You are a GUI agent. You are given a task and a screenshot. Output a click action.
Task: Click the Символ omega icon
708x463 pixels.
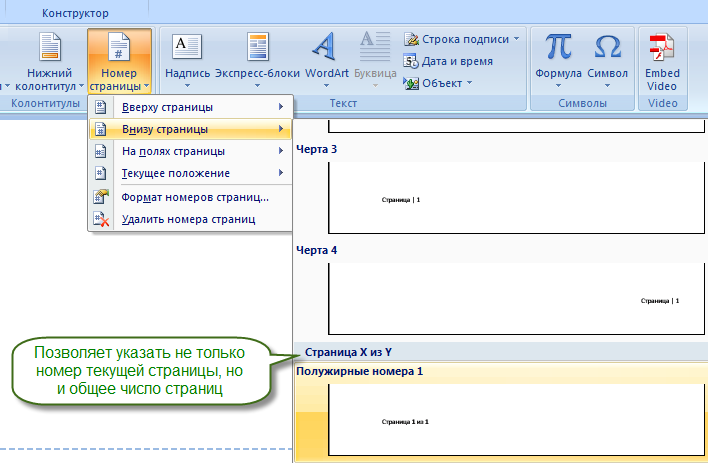pos(608,46)
